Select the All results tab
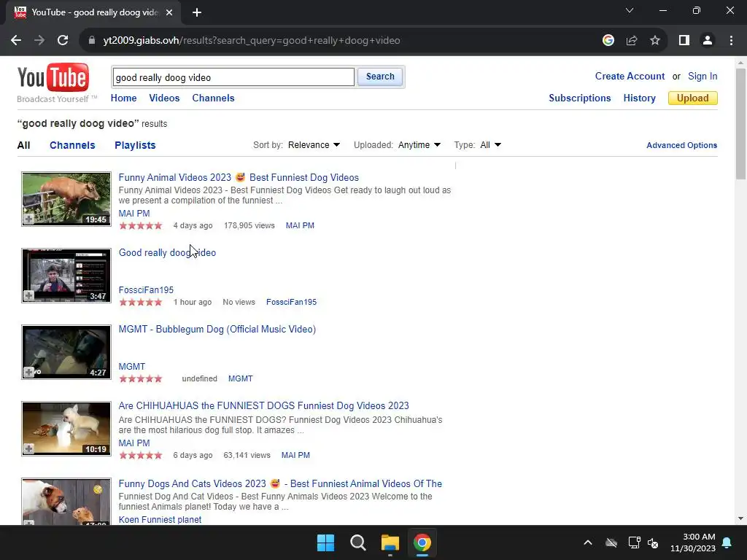 pyautogui.click(x=24, y=145)
